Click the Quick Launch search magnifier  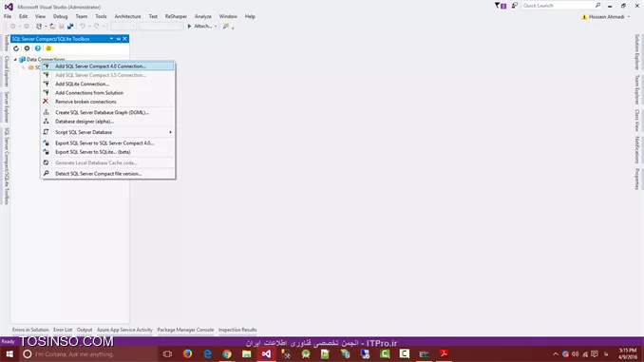click(x=597, y=6)
